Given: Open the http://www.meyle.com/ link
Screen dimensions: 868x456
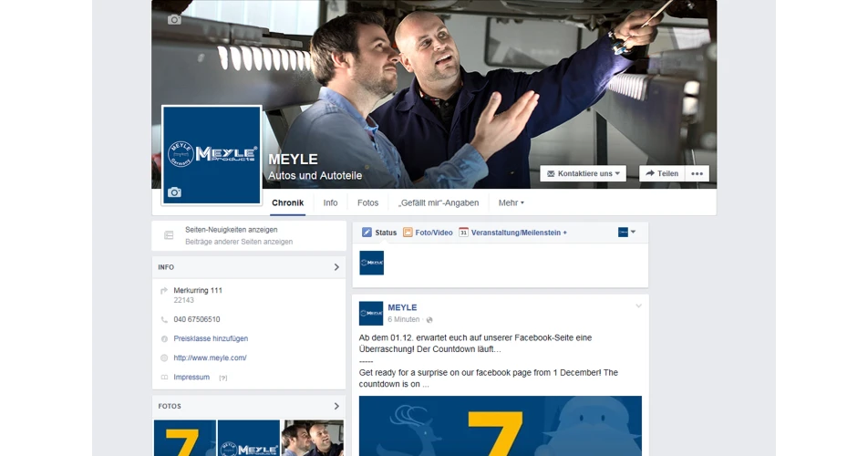Looking at the screenshot, I should (211, 358).
